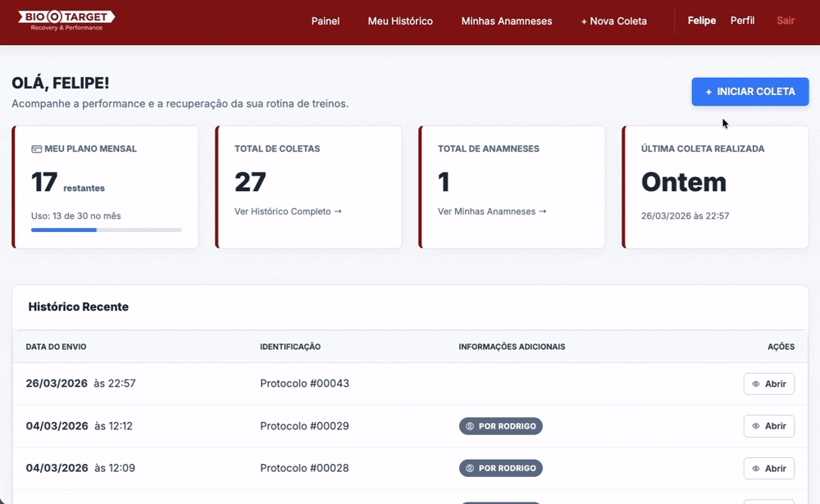Image resolution: width=820 pixels, height=504 pixels.
Task: Select + Nova Coleta in navigation bar
Action: [x=613, y=21]
